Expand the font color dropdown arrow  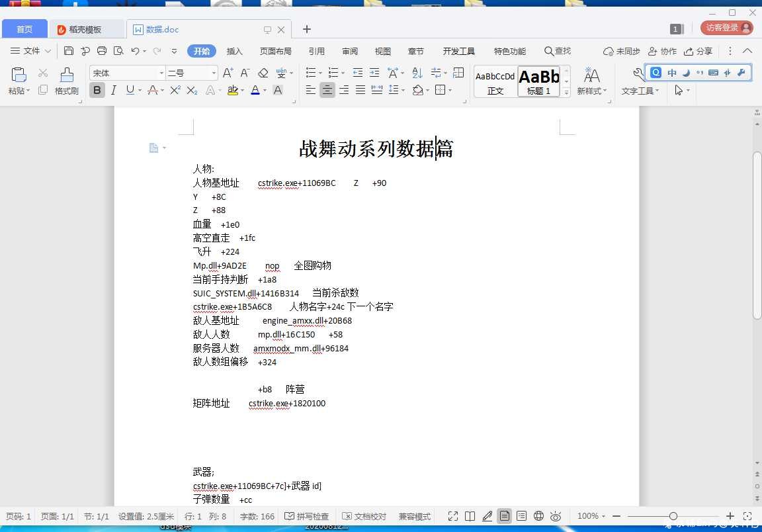tap(265, 91)
